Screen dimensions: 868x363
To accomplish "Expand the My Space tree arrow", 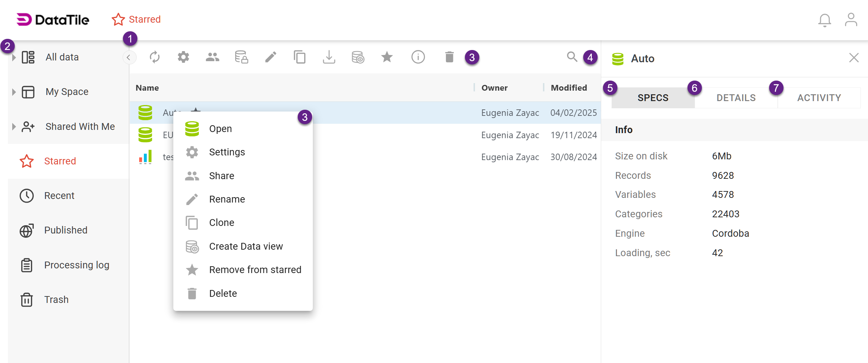I will click(14, 92).
